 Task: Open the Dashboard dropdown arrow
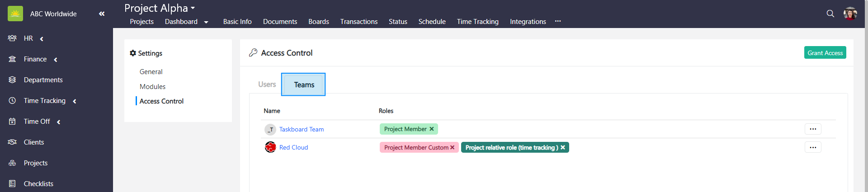pos(206,22)
